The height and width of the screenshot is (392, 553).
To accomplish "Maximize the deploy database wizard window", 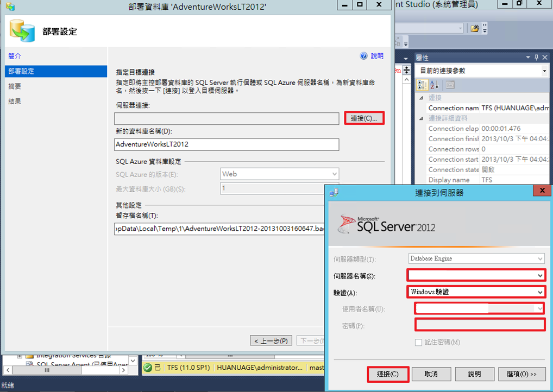I will coord(360,4).
